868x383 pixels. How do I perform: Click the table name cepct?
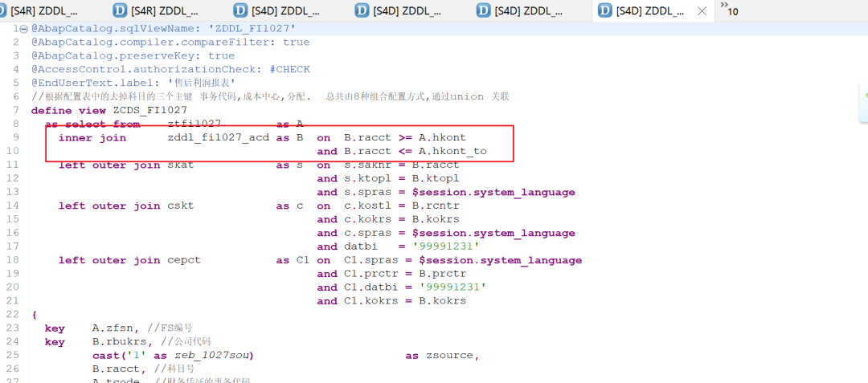pos(184,260)
